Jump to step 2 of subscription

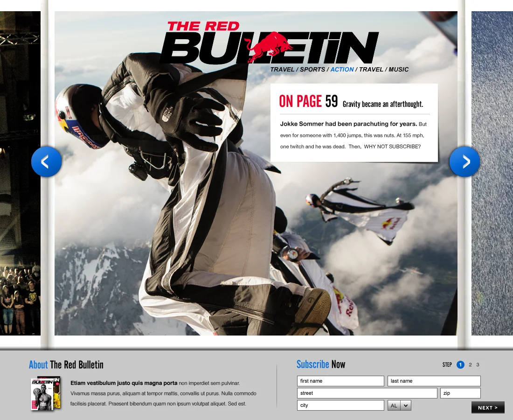pos(470,364)
